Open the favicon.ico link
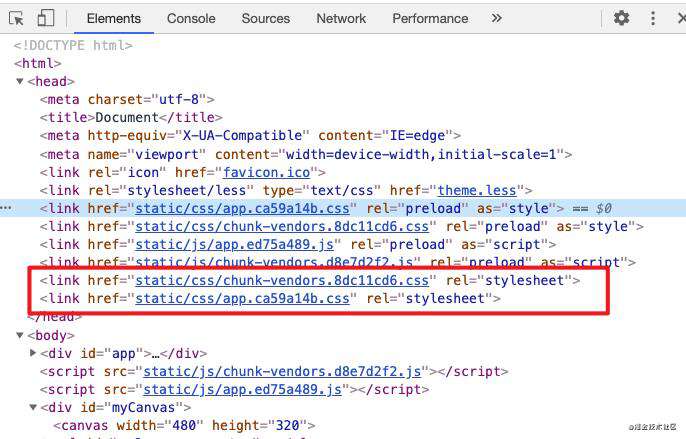The width and height of the screenshot is (686, 439). click(266, 172)
